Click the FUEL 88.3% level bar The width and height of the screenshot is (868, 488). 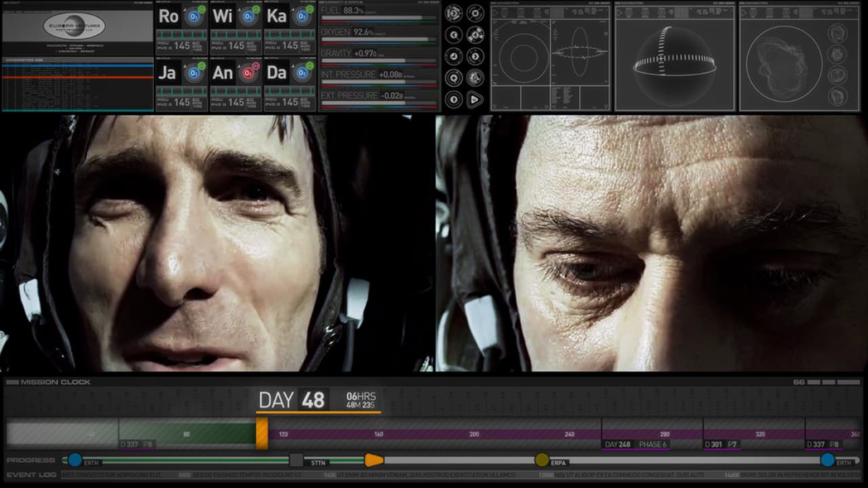(x=379, y=18)
